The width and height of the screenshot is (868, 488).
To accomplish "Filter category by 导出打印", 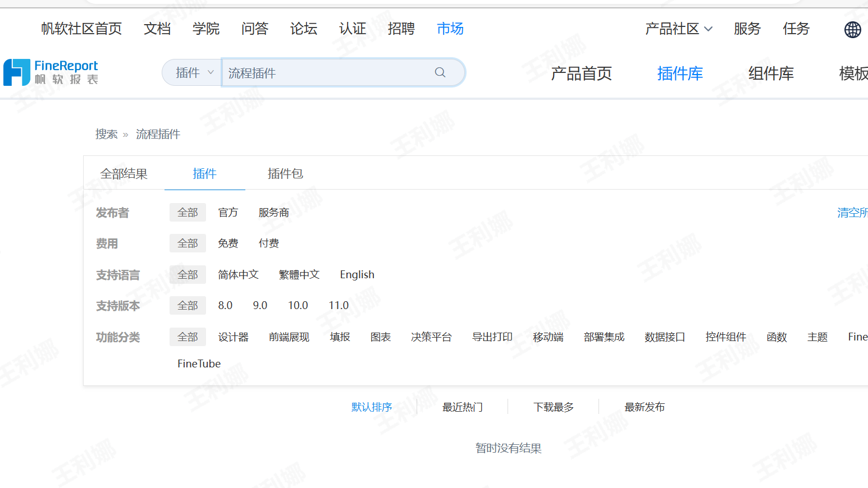I will pos(492,337).
